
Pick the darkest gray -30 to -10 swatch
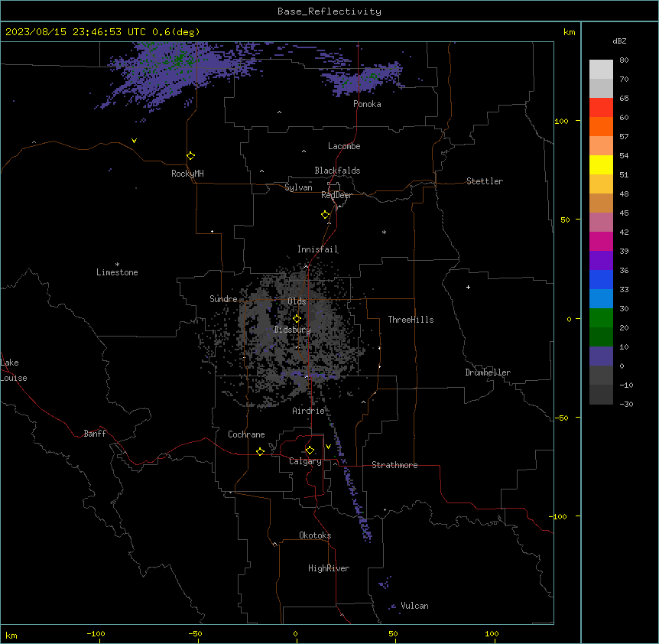pyautogui.click(x=601, y=395)
